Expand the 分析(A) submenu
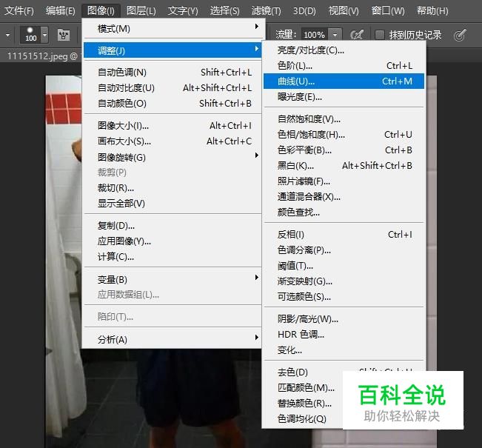This screenshot has height=448, width=482. [x=172, y=339]
